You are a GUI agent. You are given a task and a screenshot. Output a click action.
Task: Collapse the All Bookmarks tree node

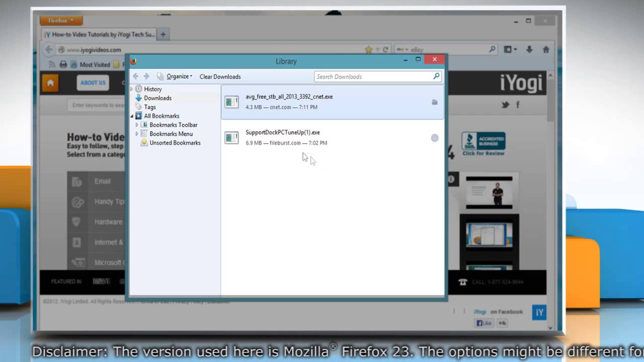132,116
